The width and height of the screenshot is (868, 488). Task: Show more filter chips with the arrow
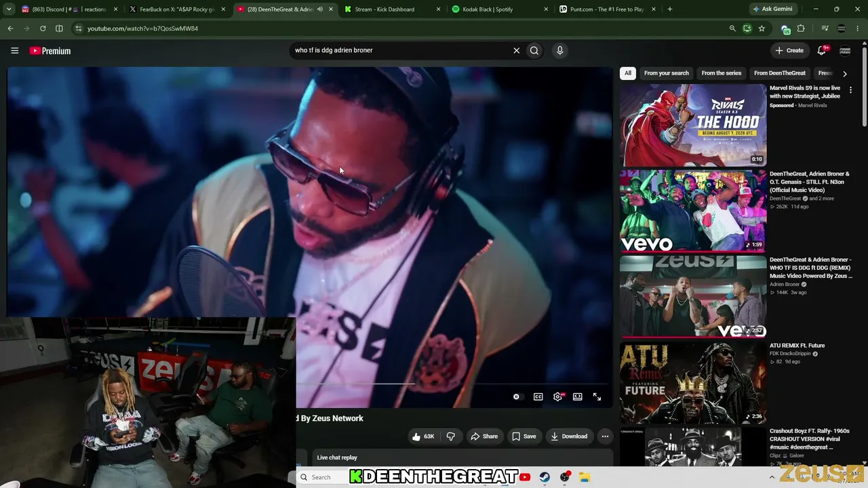pyautogui.click(x=844, y=73)
